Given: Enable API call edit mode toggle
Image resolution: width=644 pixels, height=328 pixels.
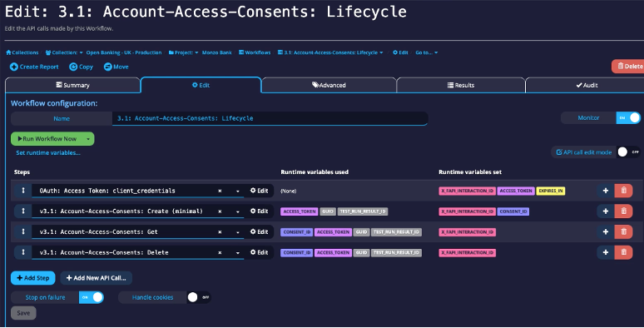Looking at the screenshot, I should click(628, 152).
